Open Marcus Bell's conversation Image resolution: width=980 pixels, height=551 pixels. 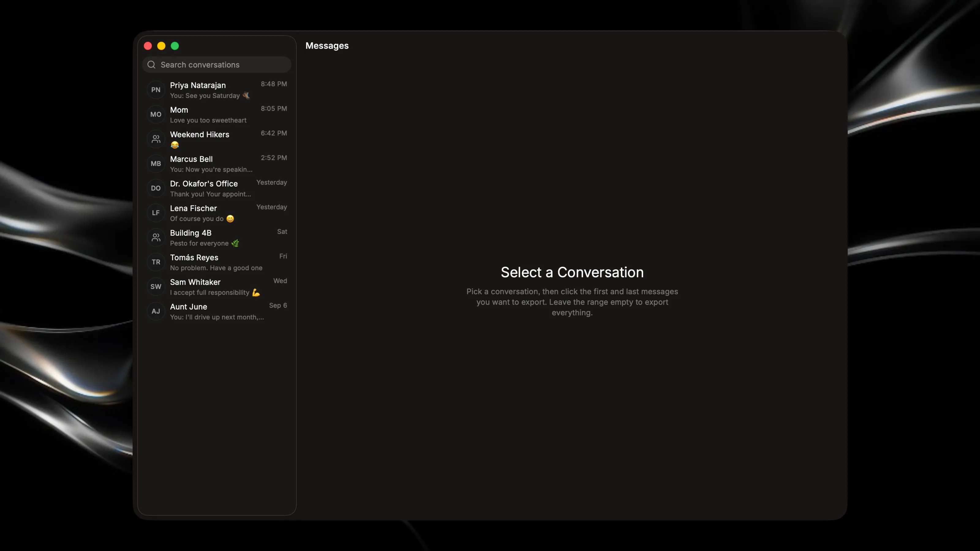[217, 164]
